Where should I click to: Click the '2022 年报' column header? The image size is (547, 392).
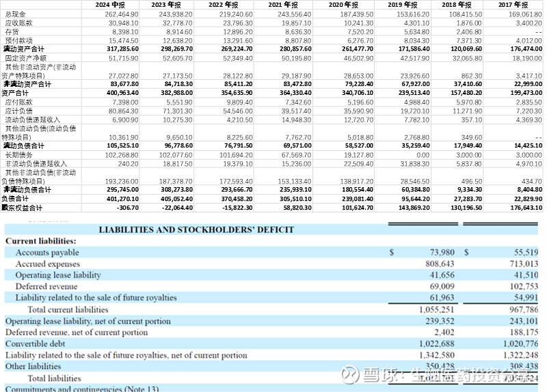224,5
